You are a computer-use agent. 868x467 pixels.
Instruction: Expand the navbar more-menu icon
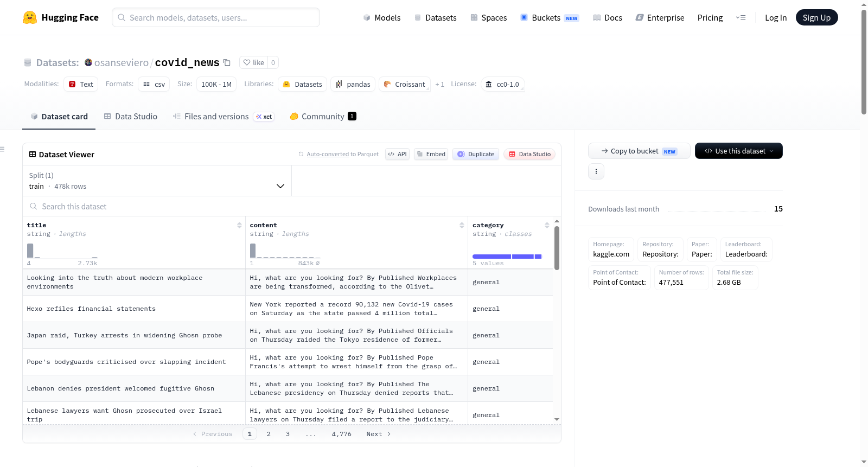(741, 17)
